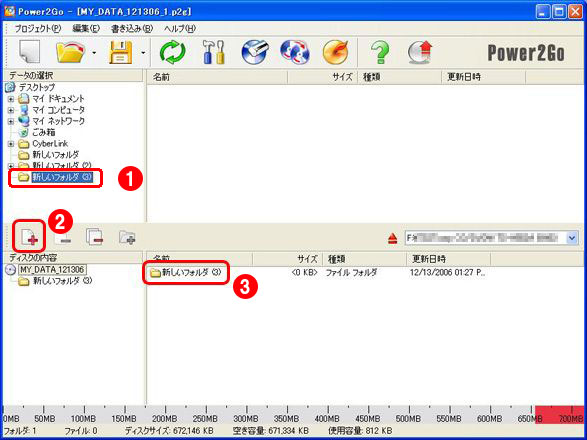Open the ヘルプ(H) menu
The image size is (587, 440).
pos(180,28)
